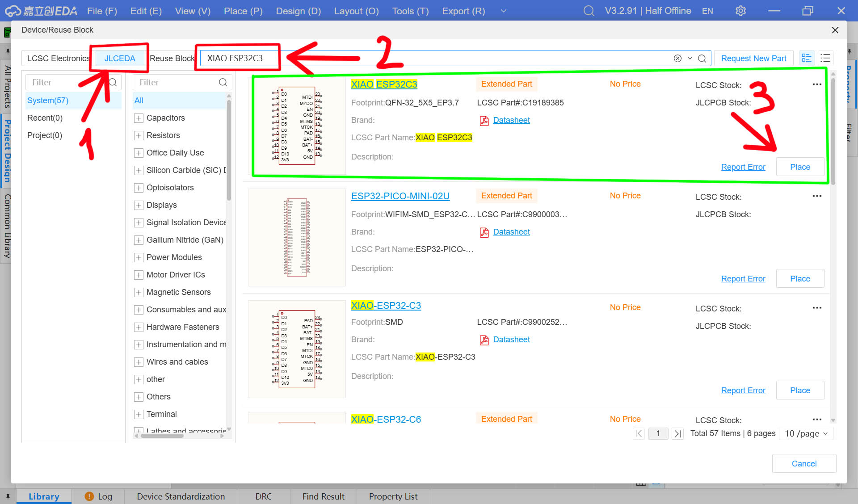
Task: Open Datasheet link for XIAO-ESP32-C3
Action: tap(511, 340)
